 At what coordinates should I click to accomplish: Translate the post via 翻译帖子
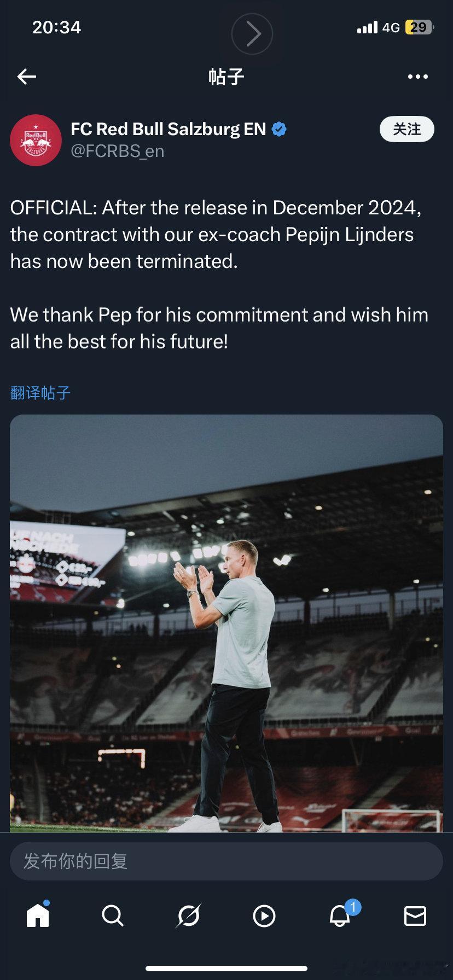coord(40,393)
